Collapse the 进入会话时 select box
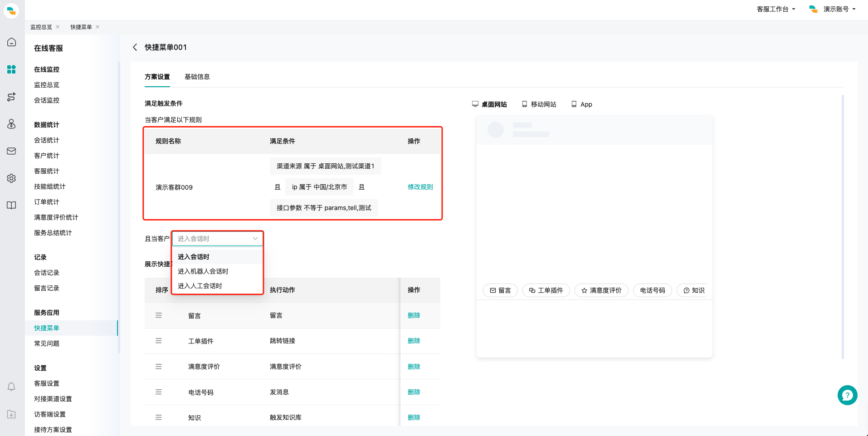Viewport: 868px width, 436px height. [217, 239]
